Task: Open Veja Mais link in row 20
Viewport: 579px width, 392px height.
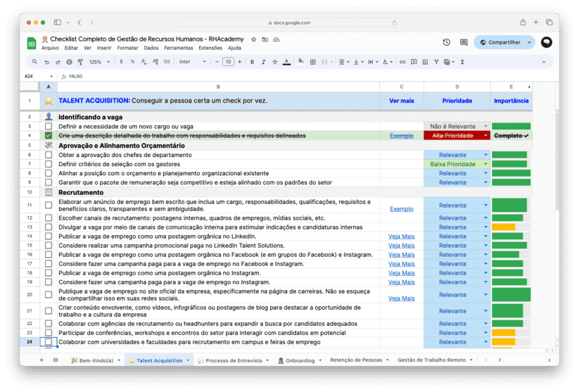Action: pyautogui.click(x=402, y=298)
